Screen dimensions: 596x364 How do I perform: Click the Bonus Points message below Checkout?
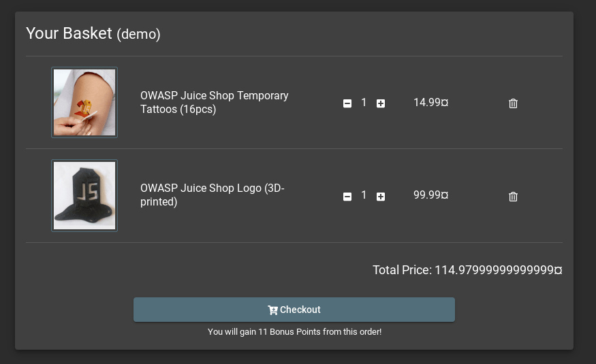294,332
